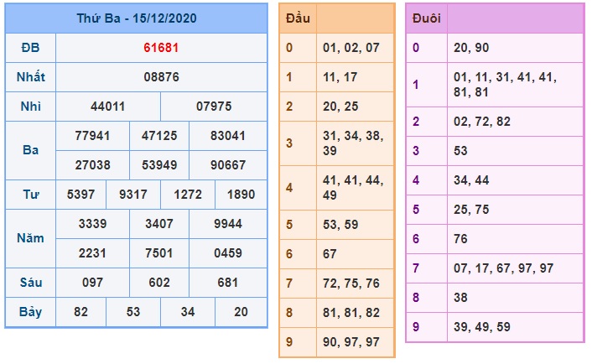
Task: Select Bảy prize number 20
Action: coord(241,312)
